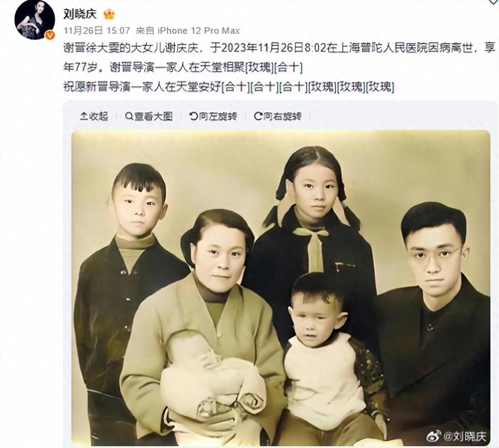Open the post timestamp 11月26日 15:07
Viewport: 499px width, 448px height.
97,31
